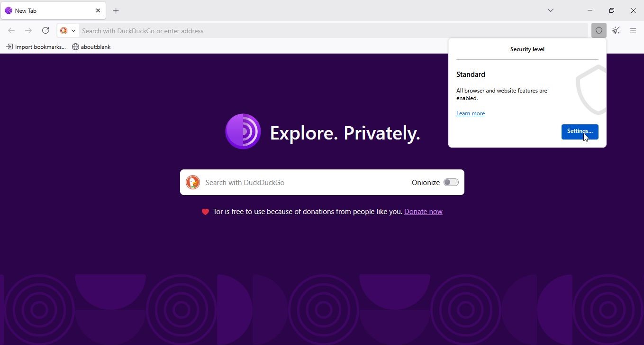Click the Forward navigation arrow
This screenshot has width=644, height=345.
[28, 31]
